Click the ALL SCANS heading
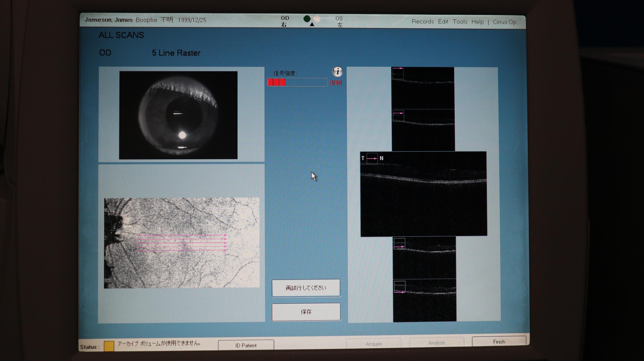The height and width of the screenshot is (361, 644). point(121,35)
